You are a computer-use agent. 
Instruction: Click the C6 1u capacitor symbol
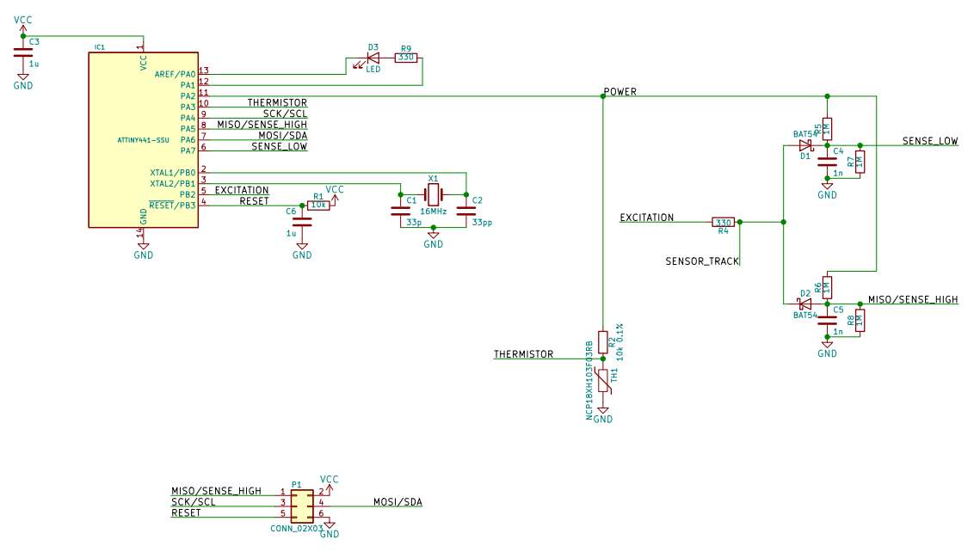[302, 221]
